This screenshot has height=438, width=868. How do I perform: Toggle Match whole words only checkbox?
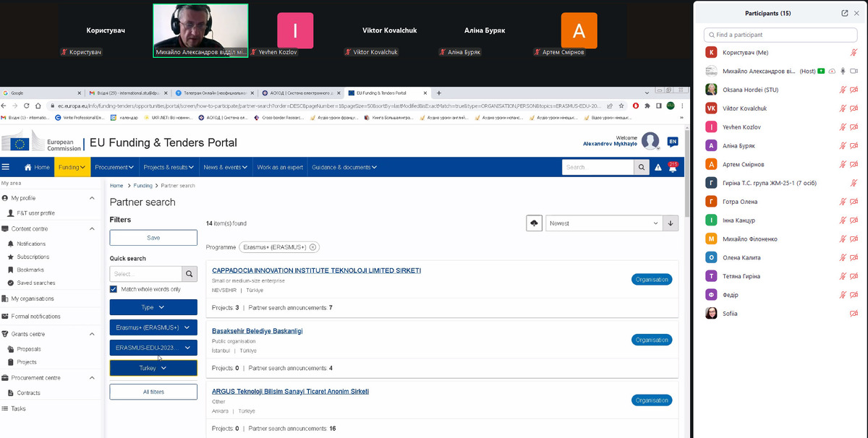tap(114, 289)
